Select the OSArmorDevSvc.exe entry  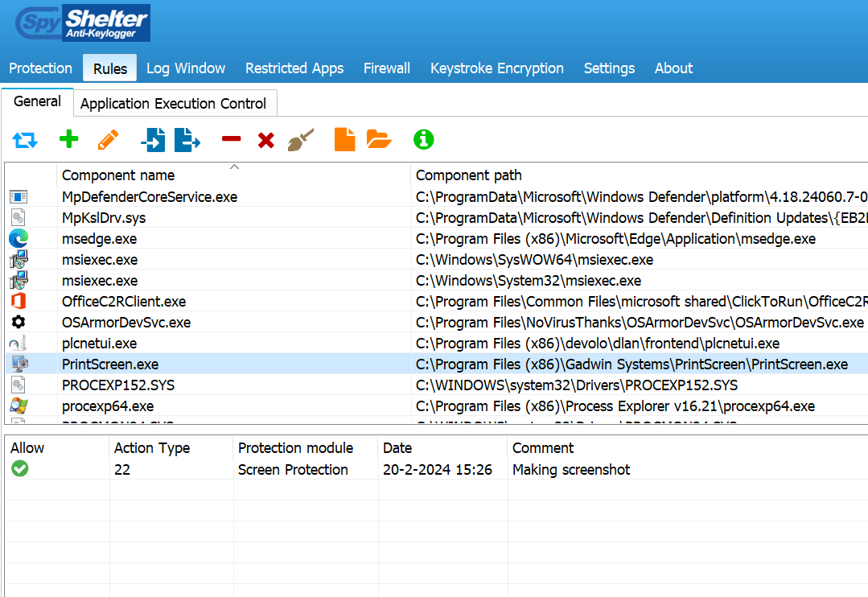[x=126, y=323]
